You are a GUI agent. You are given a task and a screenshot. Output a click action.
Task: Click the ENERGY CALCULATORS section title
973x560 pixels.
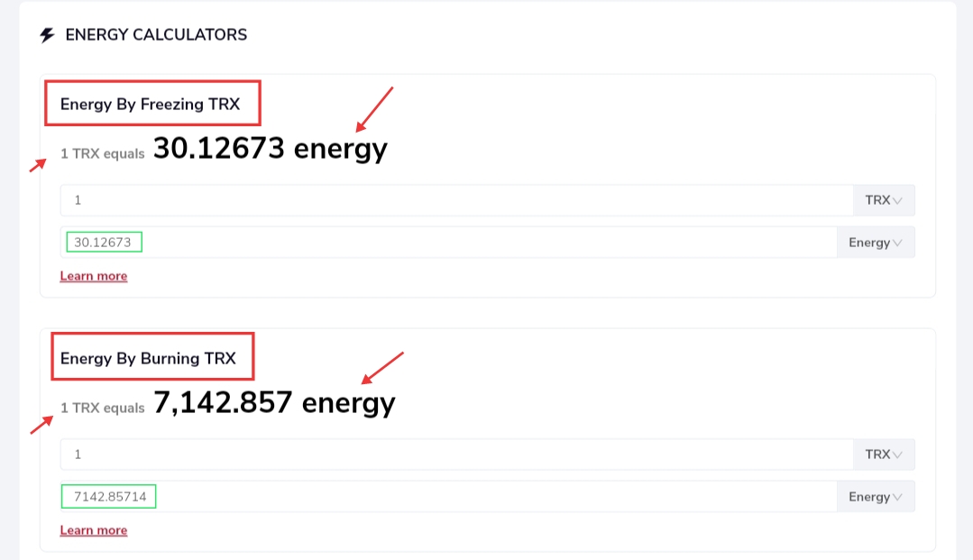(x=156, y=35)
